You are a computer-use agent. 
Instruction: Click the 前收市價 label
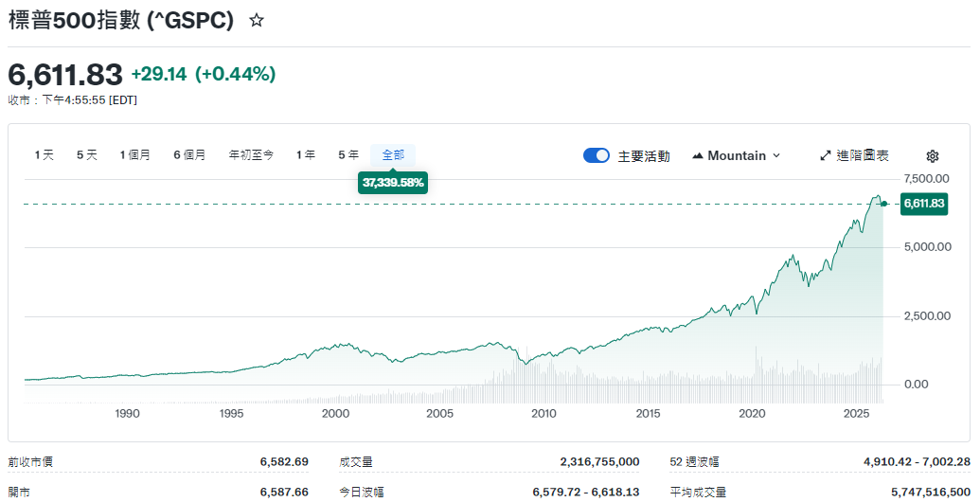(x=30, y=462)
